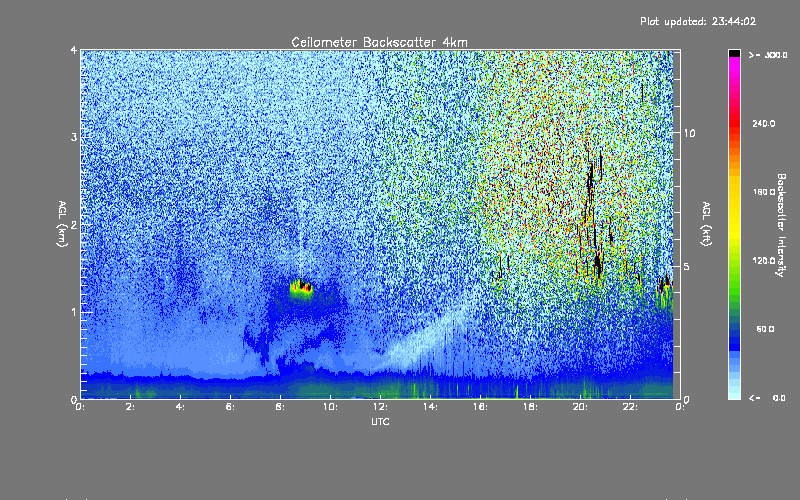
Task: Click the '>= 300.0' colorbar maximum label
Action: (x=768, y=55)
